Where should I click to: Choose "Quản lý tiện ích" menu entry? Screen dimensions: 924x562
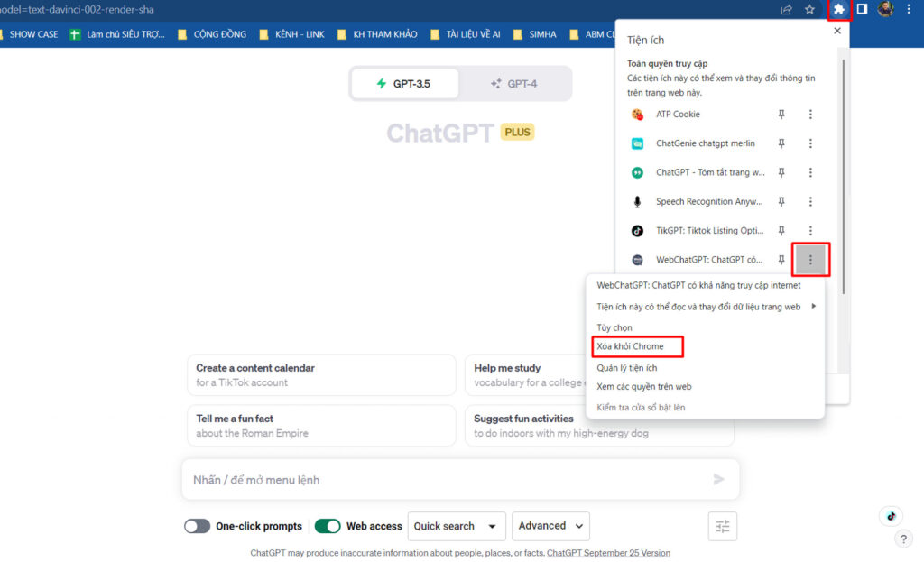click(626, 367)
